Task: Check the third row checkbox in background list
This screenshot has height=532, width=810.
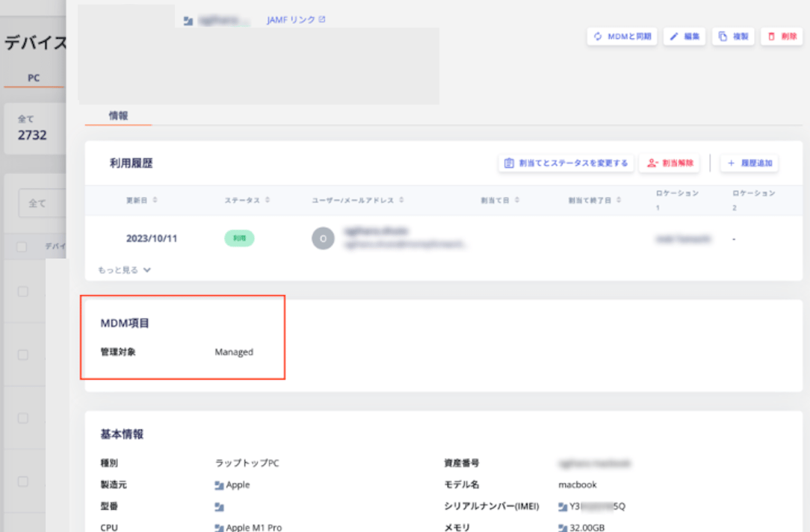Action: point(22,418)
